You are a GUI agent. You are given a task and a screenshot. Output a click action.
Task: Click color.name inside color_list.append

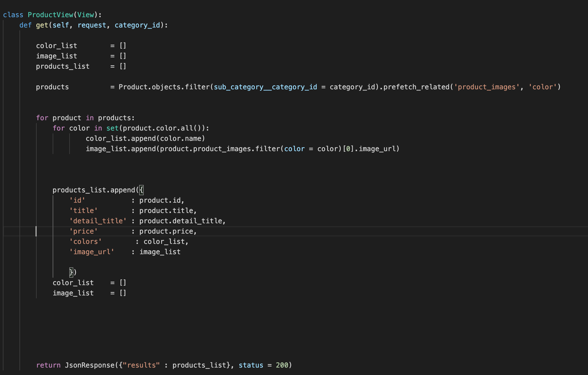[x=180, y=139]
